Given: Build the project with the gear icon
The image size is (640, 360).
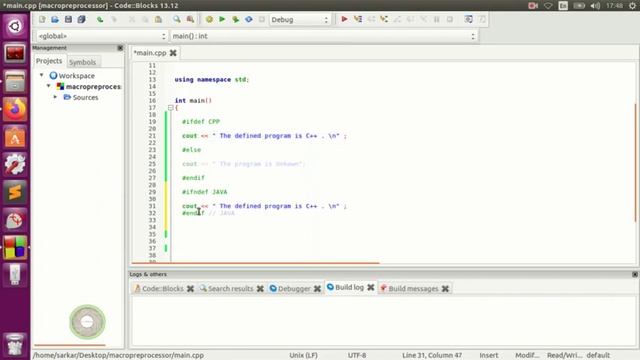Looking at the screenshot, I should pos(209,19).
